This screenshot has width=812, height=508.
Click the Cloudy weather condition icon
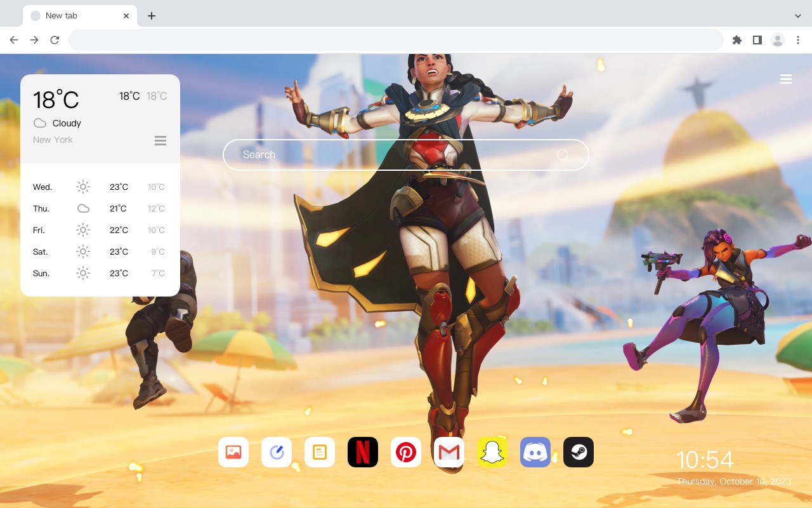[40, 123]
